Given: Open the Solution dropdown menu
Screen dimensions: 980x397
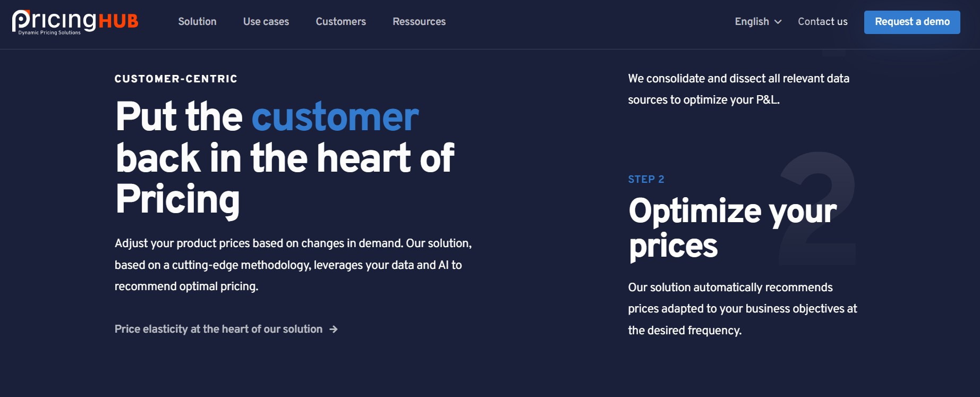Looking at the screenshot, I should pyautogui.click(x=197, y=22).
